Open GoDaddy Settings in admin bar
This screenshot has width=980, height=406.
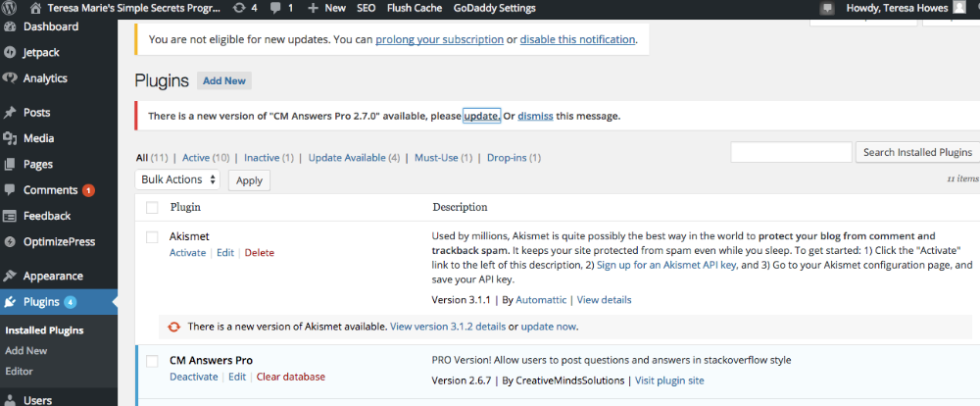(x=494, y=8)
